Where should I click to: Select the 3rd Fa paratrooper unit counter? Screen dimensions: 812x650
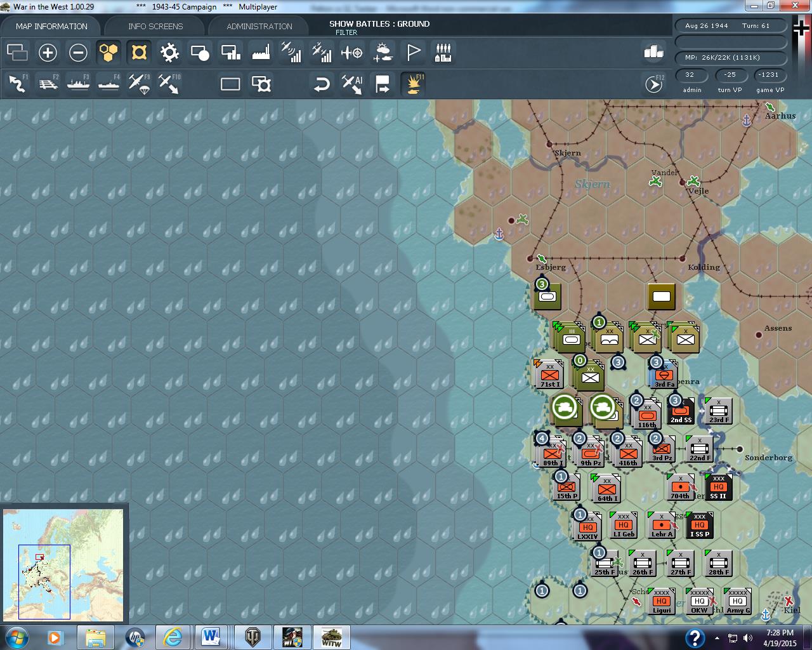click(x=664, y=375)
